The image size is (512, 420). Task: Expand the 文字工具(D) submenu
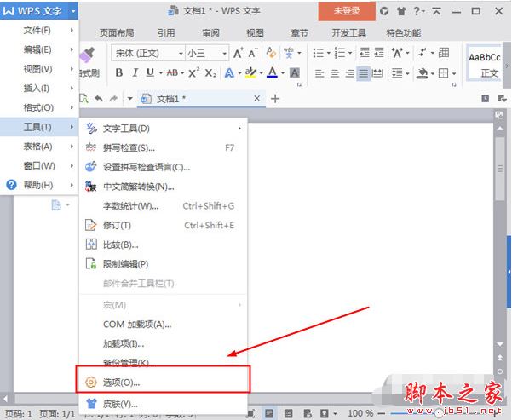click(164, 129)
